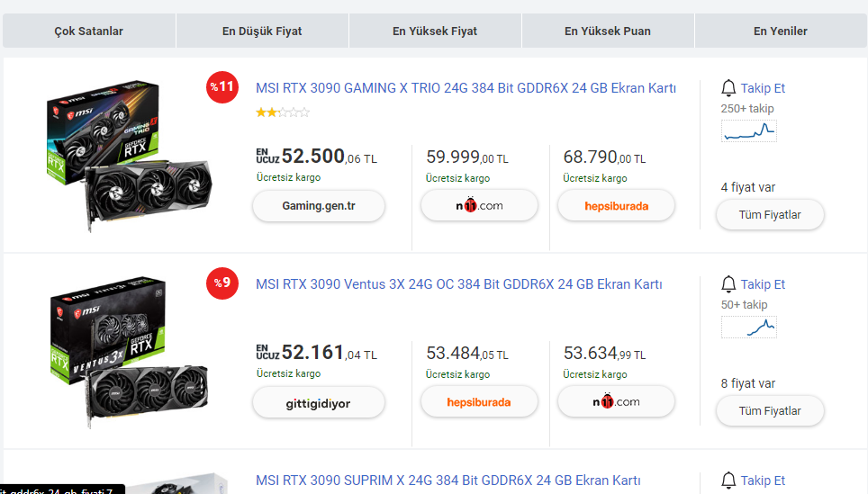The width and height of the screenshot is (868, 494).
Task: Click the GAMING X TRIO product image
Action: pos(129,156)
